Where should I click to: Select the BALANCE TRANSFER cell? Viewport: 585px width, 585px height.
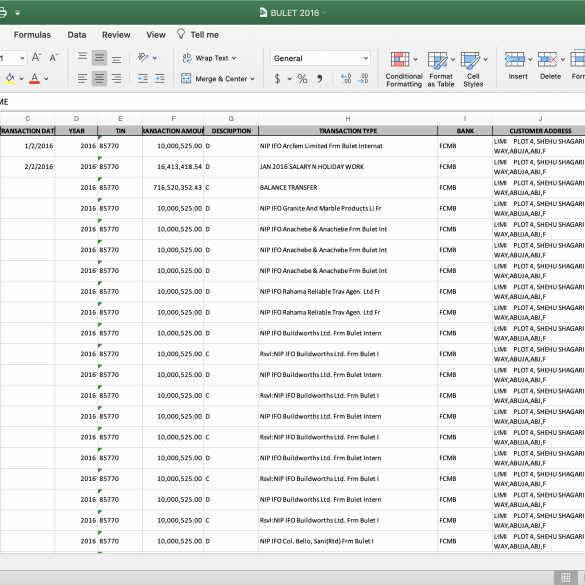[348, 188]
